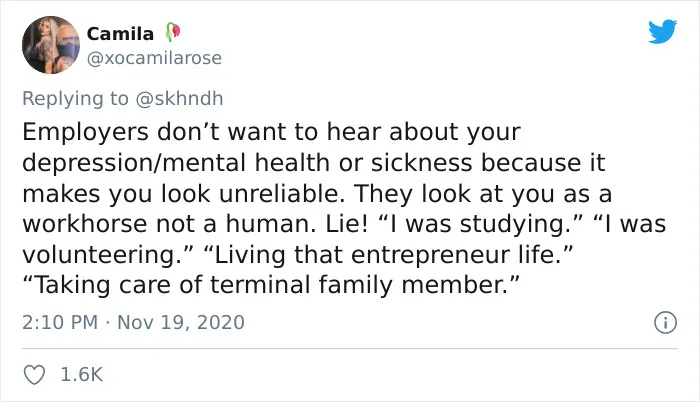700x402 pixels.
Task: Click the "Replying to" label
Action: (75, 99)
